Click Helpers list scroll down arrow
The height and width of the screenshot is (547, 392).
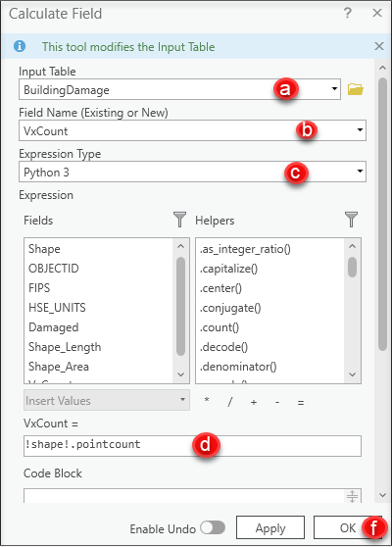352,374
